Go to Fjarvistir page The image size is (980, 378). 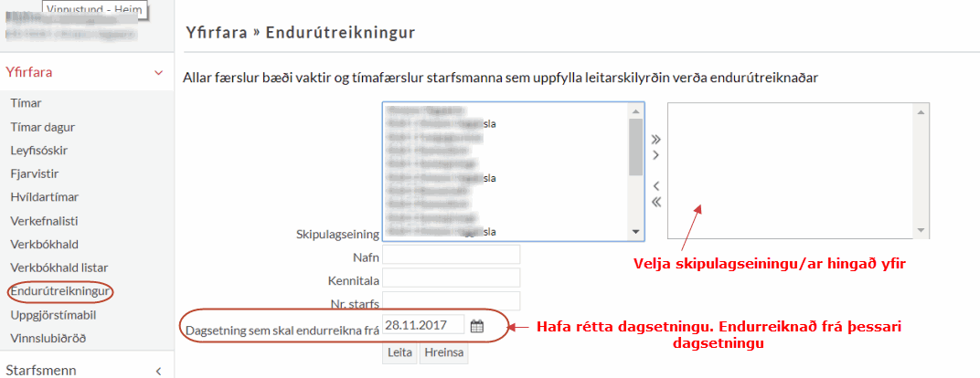(x=35, y=173)
